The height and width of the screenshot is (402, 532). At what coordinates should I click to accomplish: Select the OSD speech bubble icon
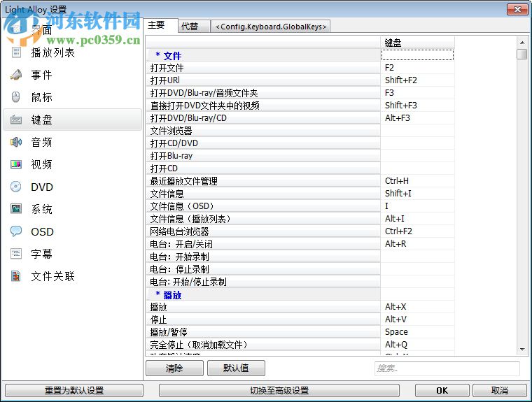(x=16, y=231)
